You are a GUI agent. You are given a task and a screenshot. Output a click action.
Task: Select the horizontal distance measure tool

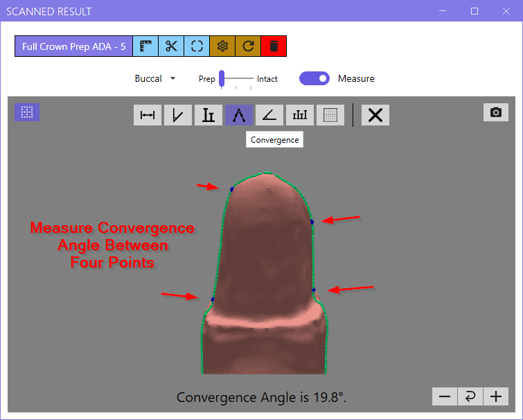click(148, 115)
